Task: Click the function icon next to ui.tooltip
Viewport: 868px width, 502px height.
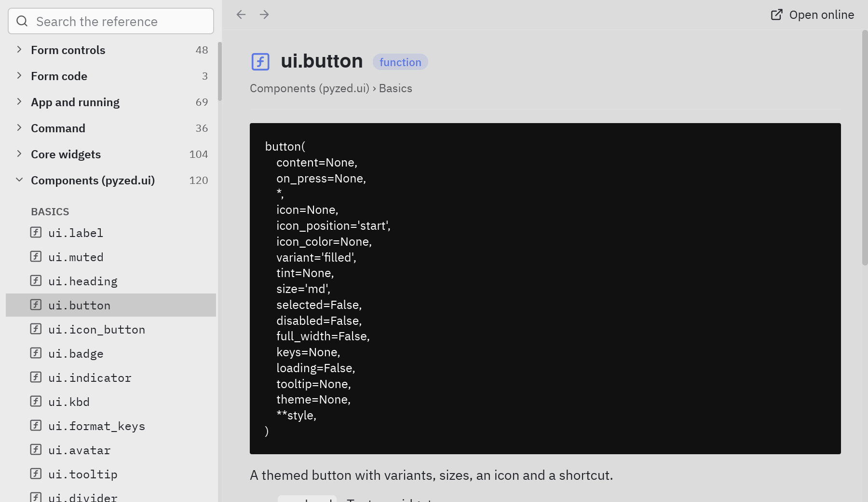Action: pyautogui.click(x=36, y=474)
